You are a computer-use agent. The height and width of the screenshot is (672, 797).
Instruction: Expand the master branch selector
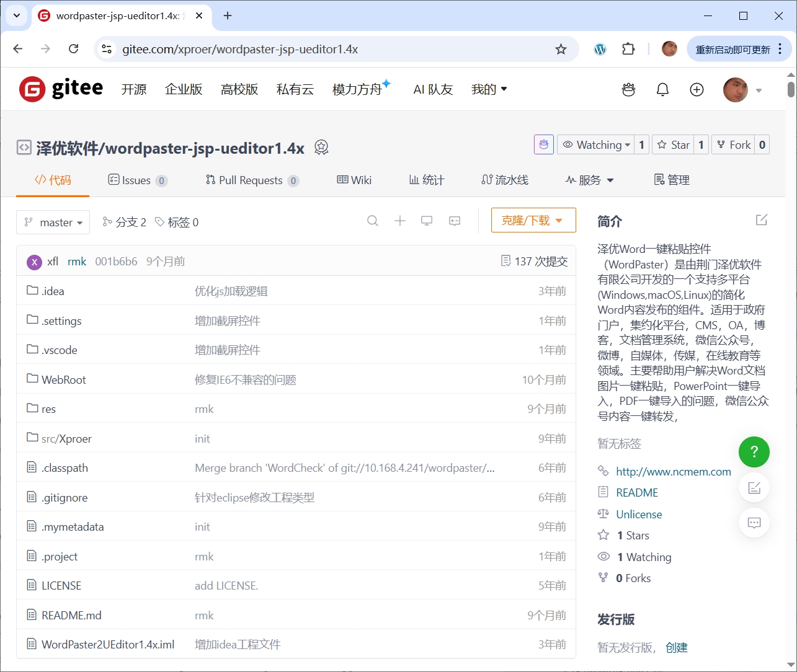[x=53, y=223]
